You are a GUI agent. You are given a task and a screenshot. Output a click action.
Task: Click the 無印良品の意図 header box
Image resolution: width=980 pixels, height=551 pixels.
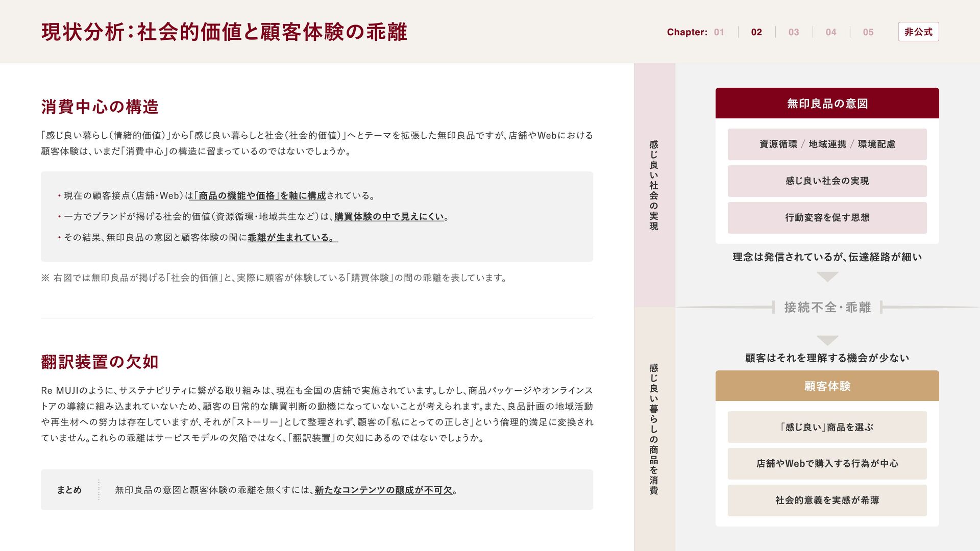827,104
